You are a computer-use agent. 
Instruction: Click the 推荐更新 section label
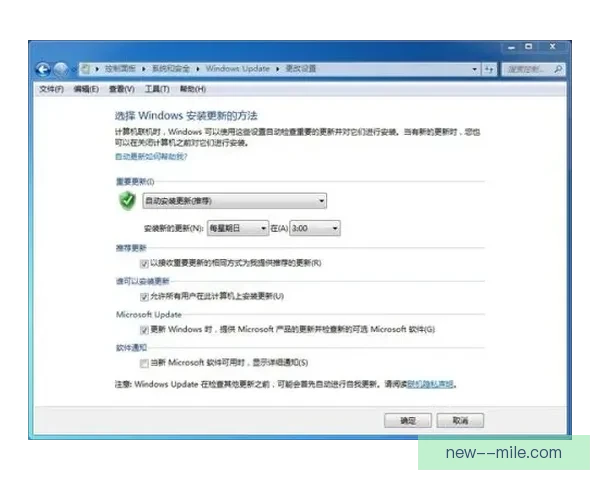click(131, 248)
